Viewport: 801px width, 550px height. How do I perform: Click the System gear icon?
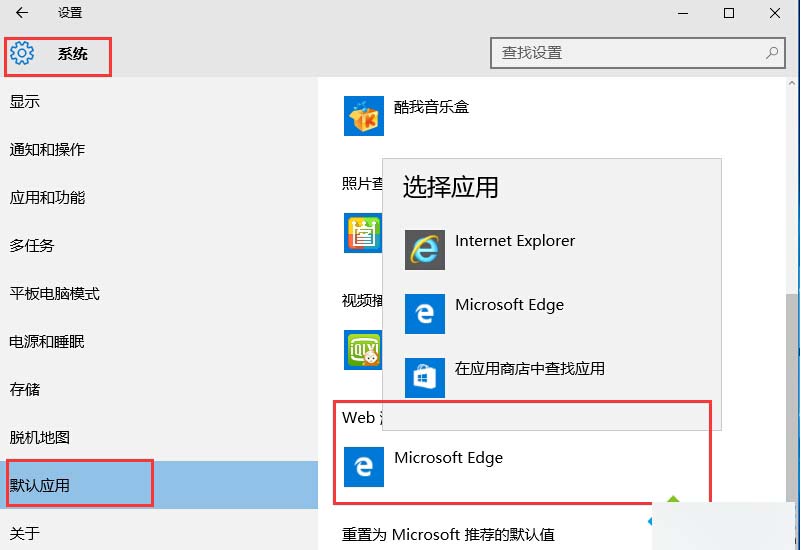click(22, 53)
